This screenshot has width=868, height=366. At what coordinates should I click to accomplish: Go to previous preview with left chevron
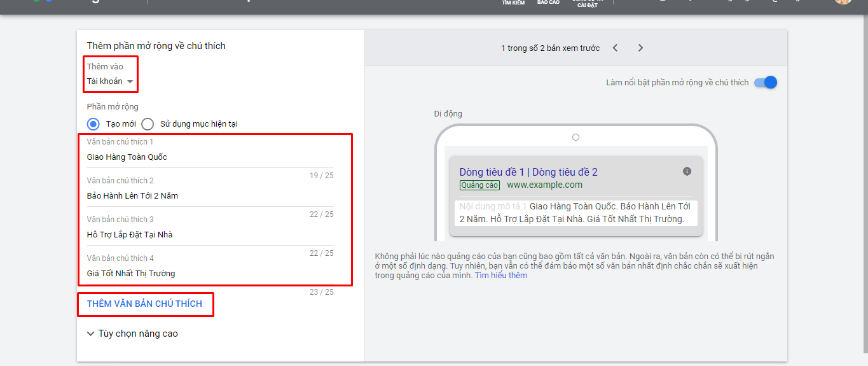615,48
